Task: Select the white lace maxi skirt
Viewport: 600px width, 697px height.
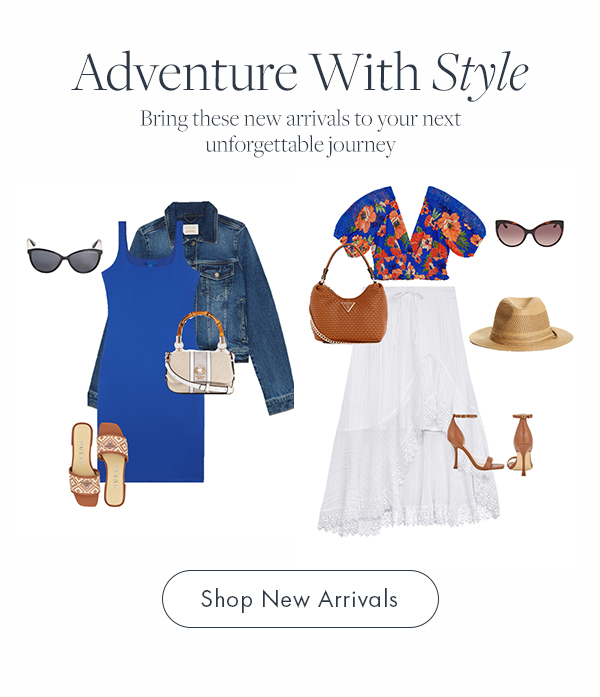Action: [x=409, y=411]
